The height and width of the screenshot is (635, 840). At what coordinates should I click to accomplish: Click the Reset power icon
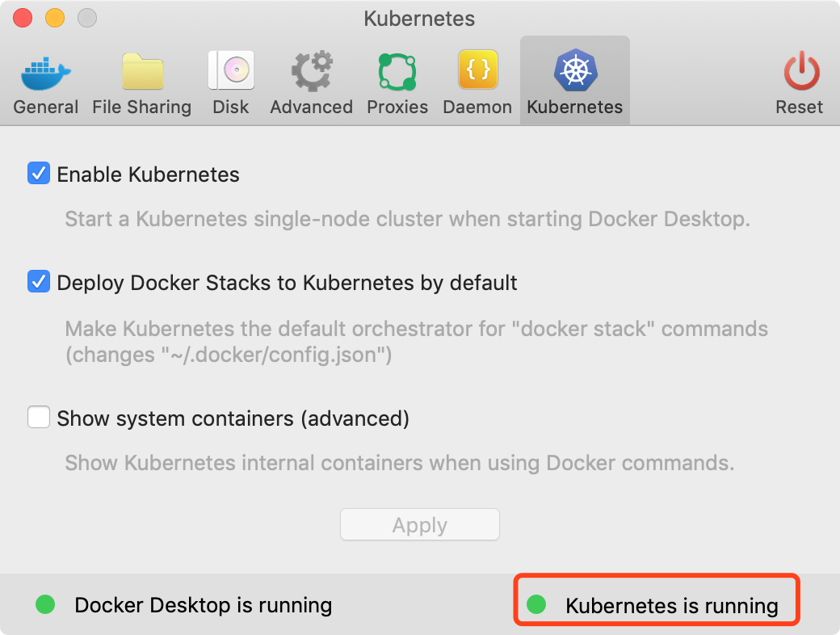coord(800,72)
